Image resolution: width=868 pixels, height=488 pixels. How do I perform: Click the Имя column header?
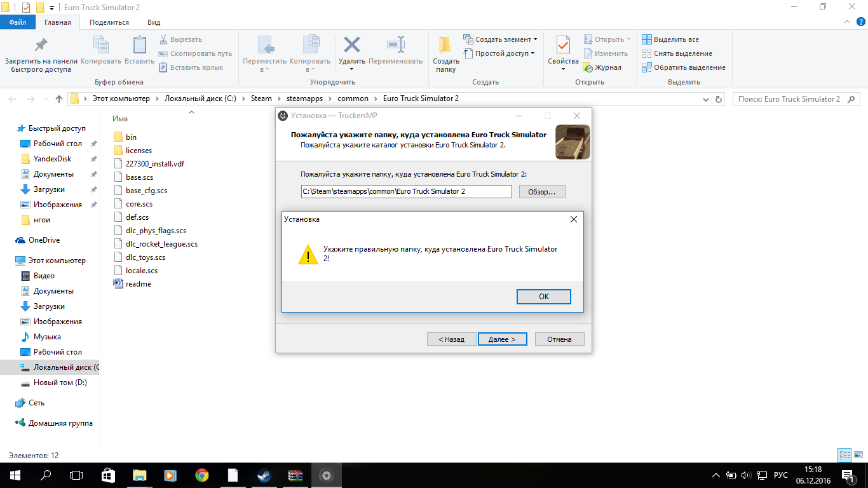tap(120, 119)
